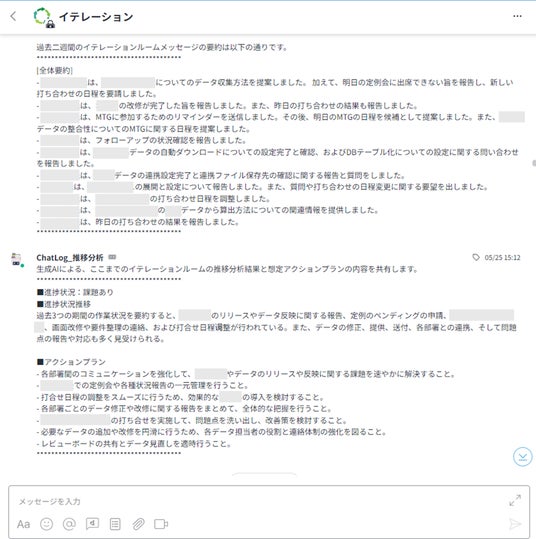Viewport: 536px width, 539px height.
Task: Open the emoji picker
Action: tap(46, 524)
